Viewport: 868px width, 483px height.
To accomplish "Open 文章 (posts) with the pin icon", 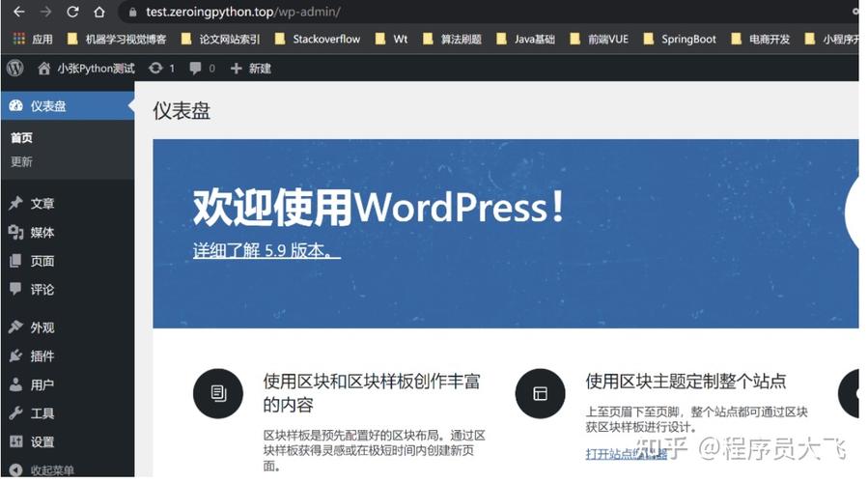I will coord(15,203).
